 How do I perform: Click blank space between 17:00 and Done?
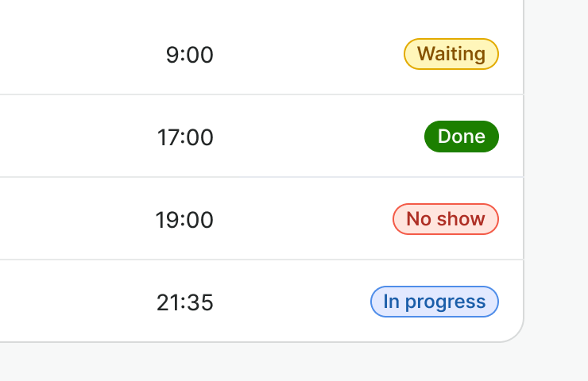coord(318,137)
